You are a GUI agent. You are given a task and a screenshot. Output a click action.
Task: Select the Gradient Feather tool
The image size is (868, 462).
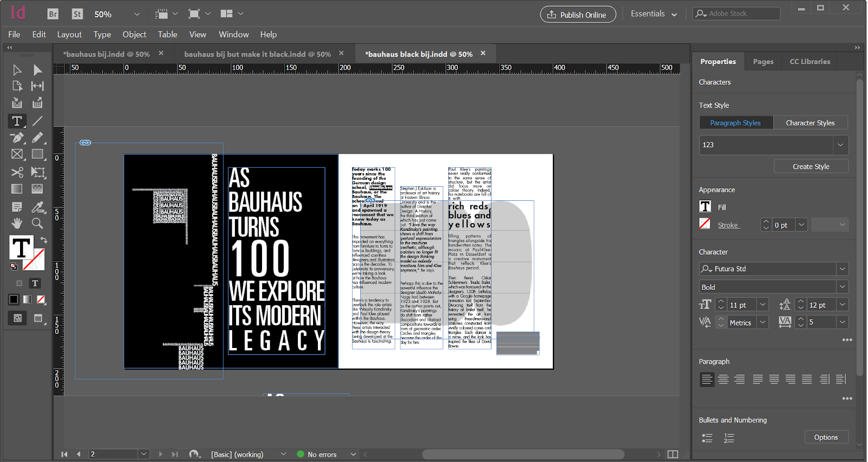37,189
